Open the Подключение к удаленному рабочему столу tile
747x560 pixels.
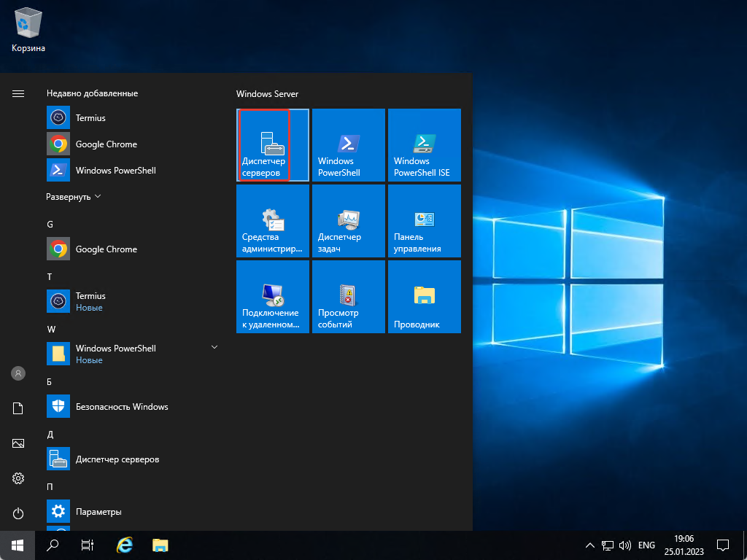[x=273, y=297]
